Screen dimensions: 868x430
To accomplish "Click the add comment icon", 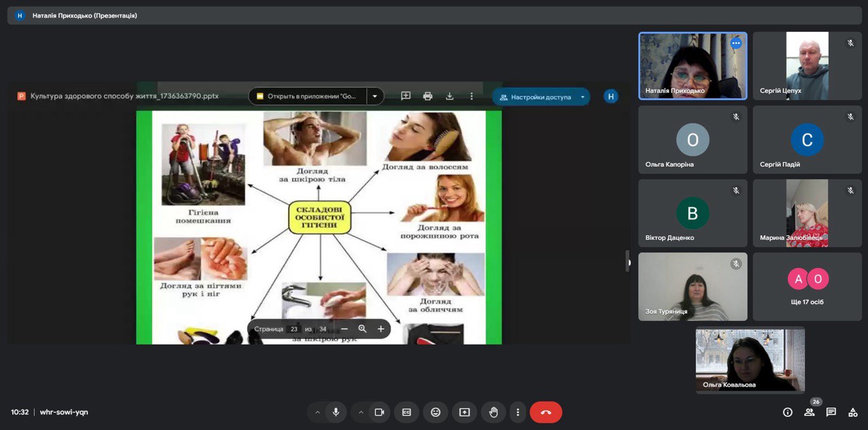I will click(406, 96).
